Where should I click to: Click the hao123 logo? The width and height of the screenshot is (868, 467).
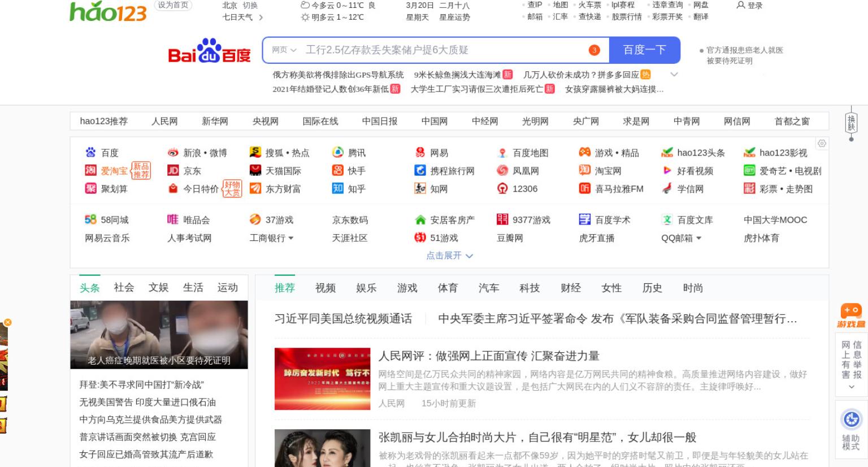click(107, 11)
